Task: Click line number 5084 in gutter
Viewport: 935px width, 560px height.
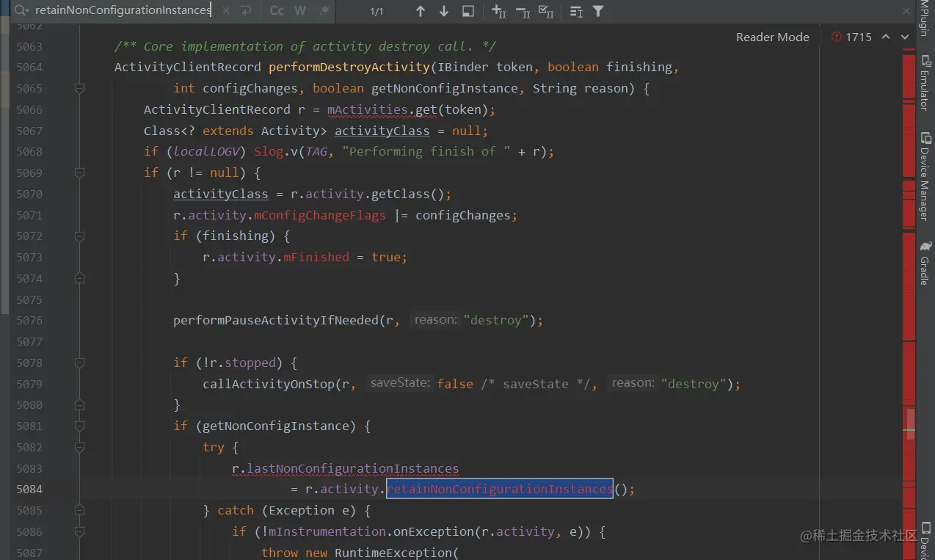Action: coord(29,490)
